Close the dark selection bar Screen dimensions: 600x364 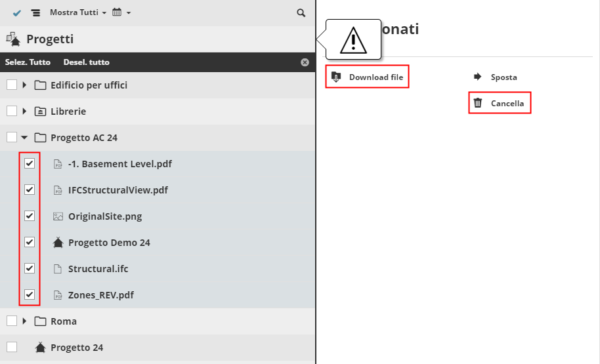pyautogui.click(x=305, y=62)
